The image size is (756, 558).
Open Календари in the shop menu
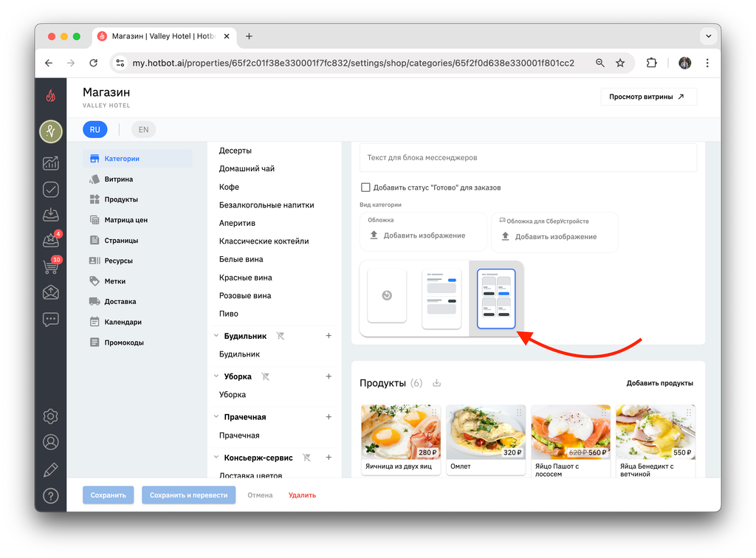(x=137, y=322)
